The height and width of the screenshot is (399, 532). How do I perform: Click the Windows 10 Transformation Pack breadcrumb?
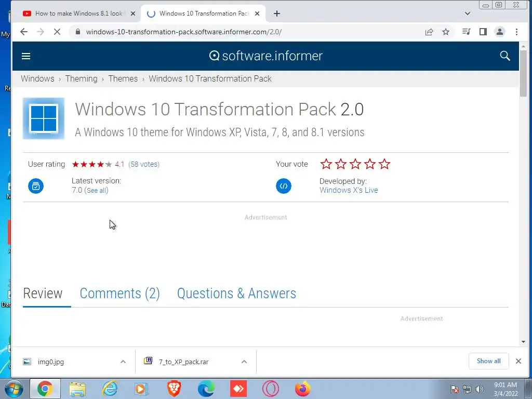210,79
